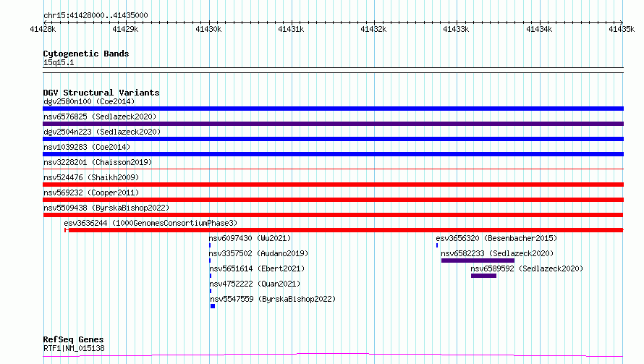644x364 pixels.
Task: Select the red bar under esv3636244
Action: (x=344, y=230)
